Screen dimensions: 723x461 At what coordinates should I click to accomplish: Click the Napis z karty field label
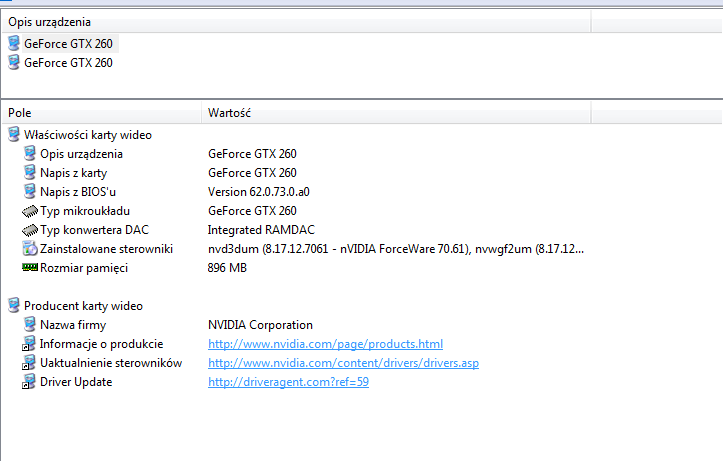pos(74,173)
